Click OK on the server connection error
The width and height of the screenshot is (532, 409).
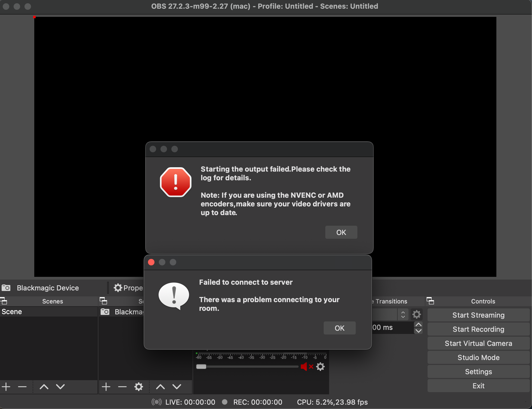pyautogui.click(x=339, y=328)
